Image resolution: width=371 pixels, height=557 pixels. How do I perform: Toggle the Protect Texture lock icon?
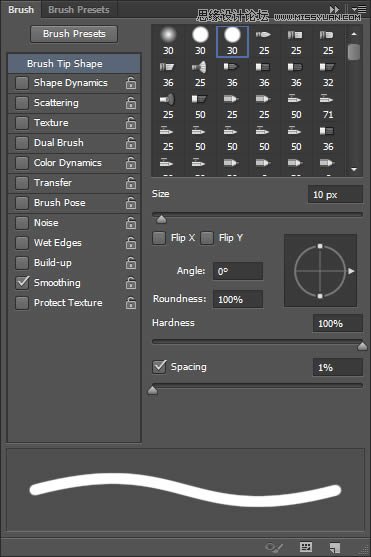click(x=131, y=303)
